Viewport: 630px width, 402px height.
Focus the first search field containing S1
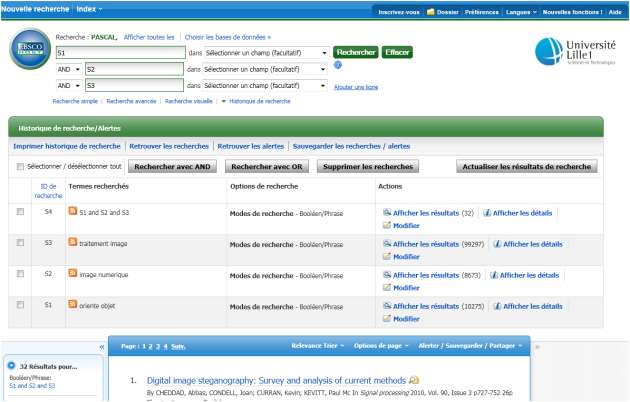tap(121, 53)
